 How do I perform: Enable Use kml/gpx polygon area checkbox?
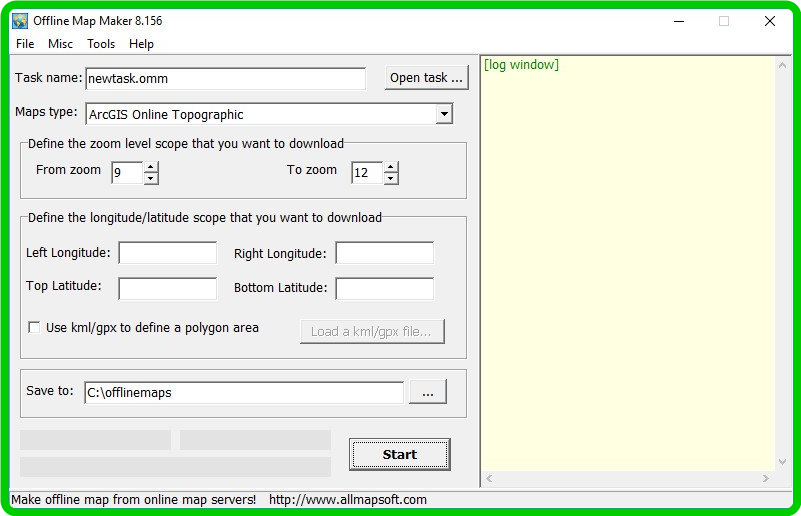(34, 327)
